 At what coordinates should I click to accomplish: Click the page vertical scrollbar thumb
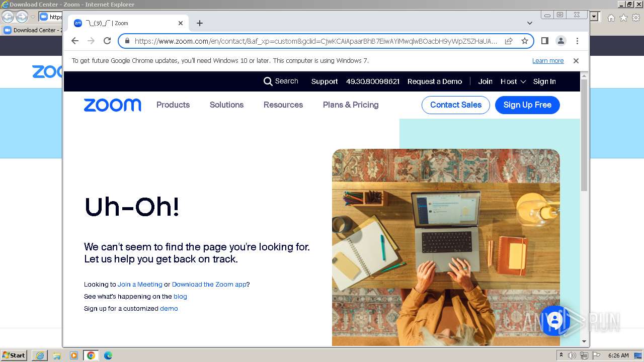point(584,135)
